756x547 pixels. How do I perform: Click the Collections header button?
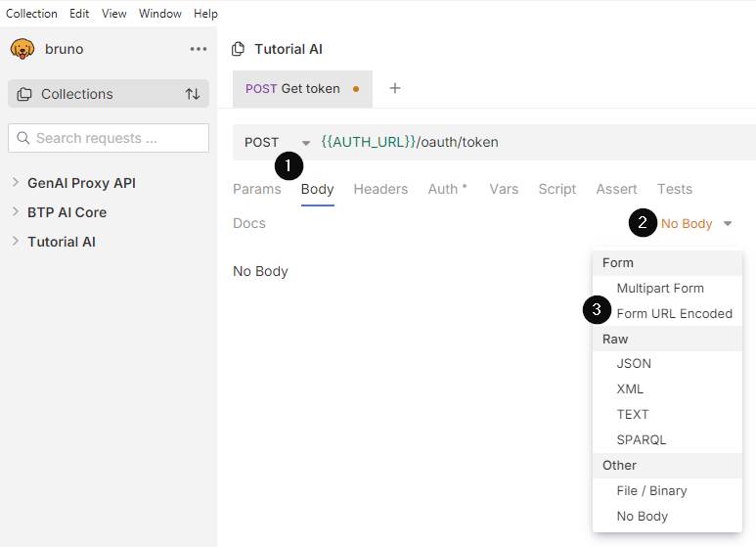pos(109,94)
